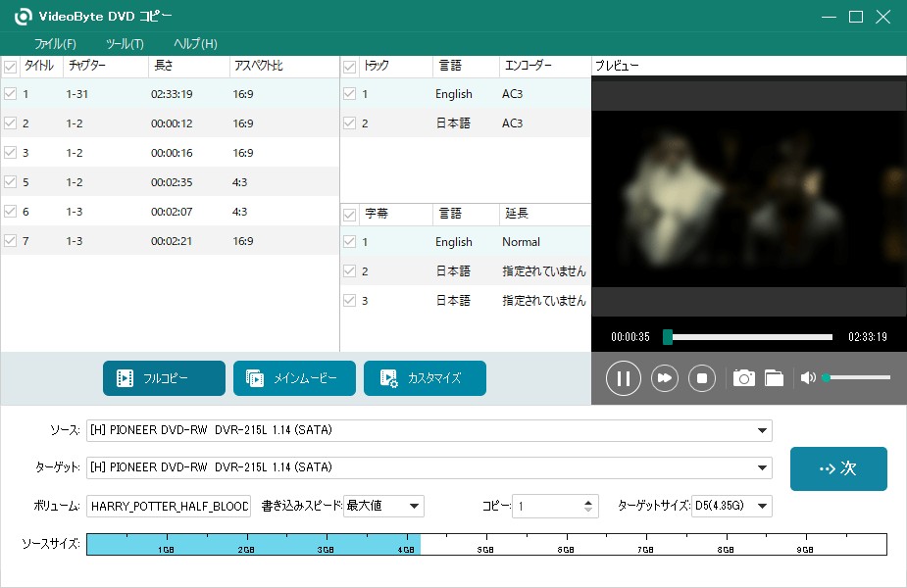Click the ソースサイズ capacity bar
907x588 pixels.
tap(486, 544)
